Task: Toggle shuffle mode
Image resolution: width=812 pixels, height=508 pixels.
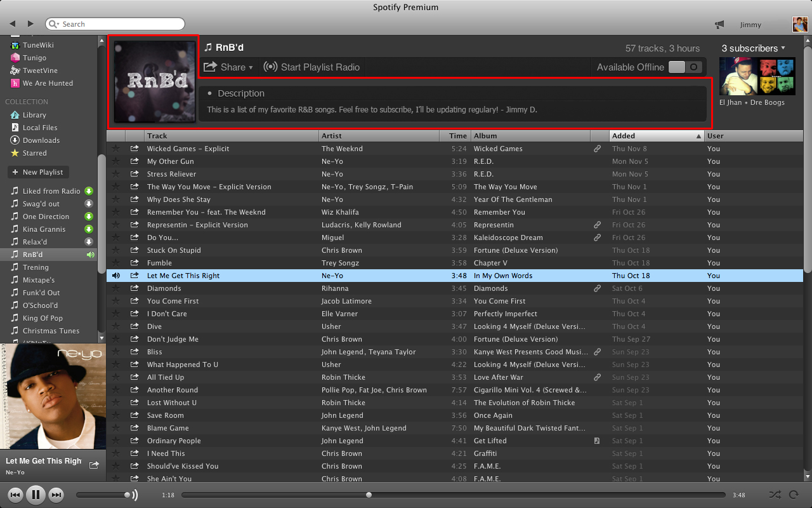Action: [x=775, y=495]
